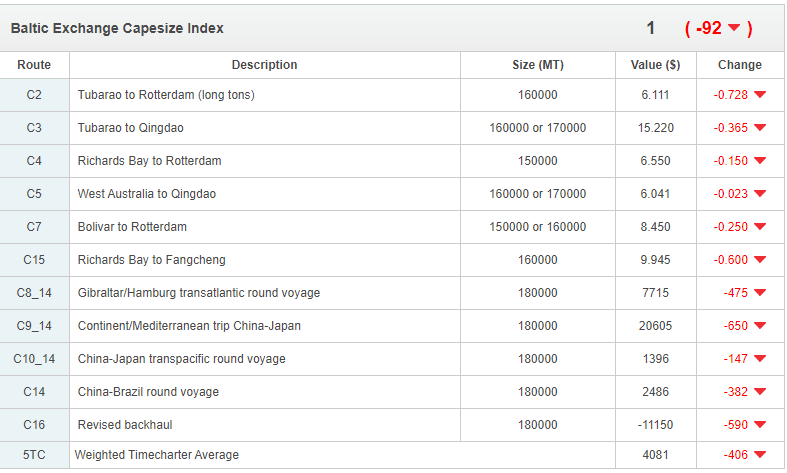Select value 15.220 in C3 row
The image size is (787, 473).
point(655,128)
